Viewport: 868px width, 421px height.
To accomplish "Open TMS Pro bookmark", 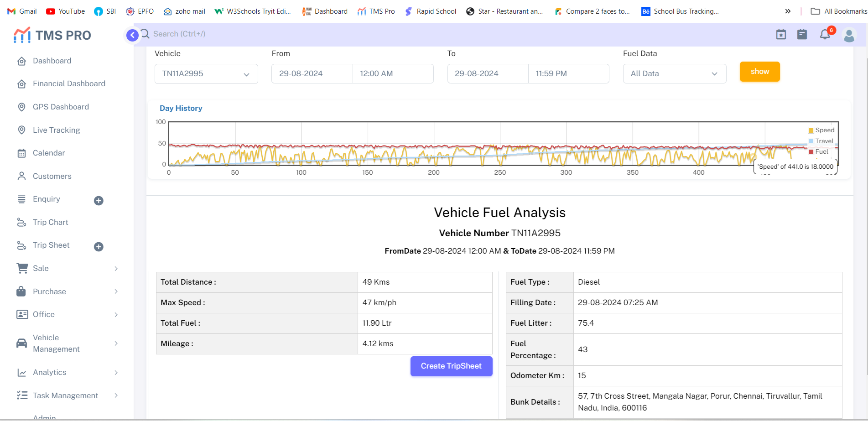I will 376,11.
